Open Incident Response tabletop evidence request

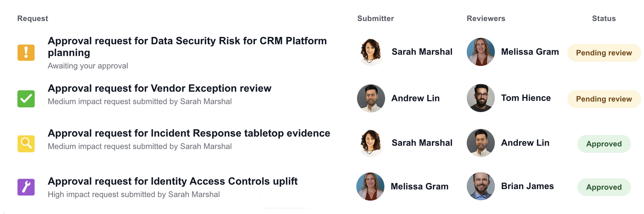189,133
